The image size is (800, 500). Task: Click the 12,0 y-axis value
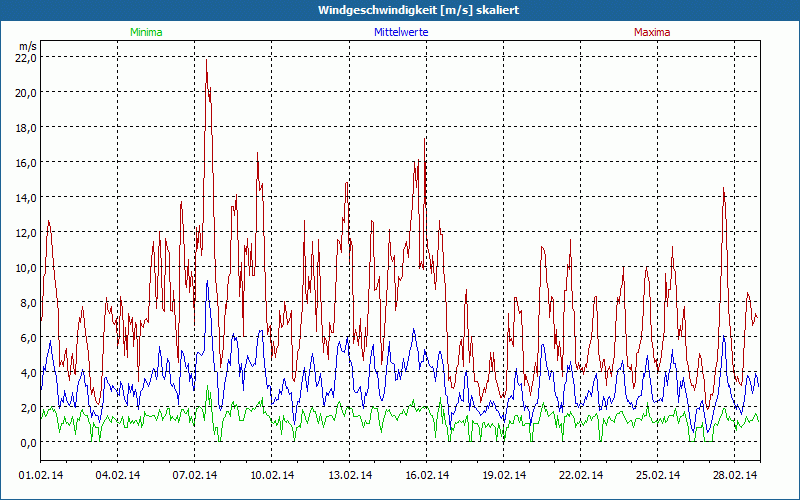(26, 233)
